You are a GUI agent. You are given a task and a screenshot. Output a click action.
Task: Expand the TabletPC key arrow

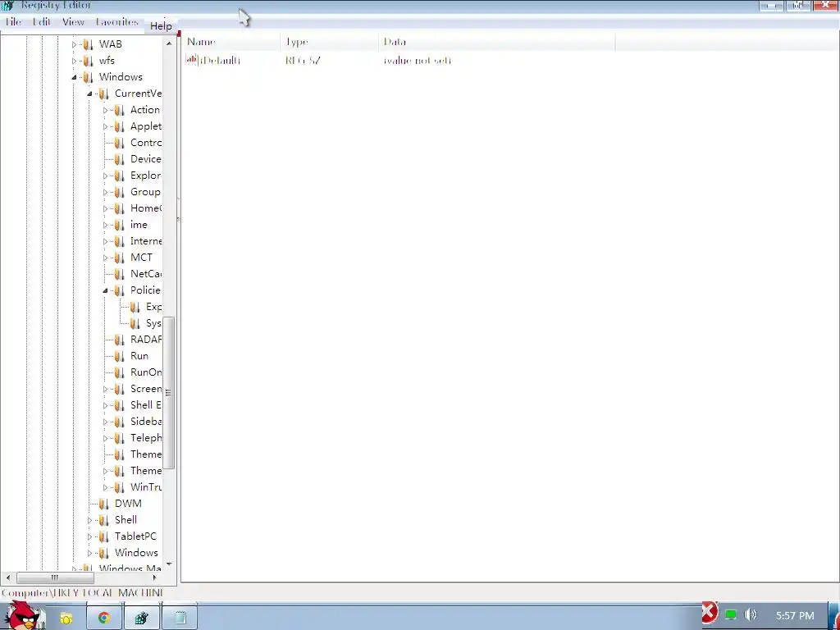(x=90, y=536)
